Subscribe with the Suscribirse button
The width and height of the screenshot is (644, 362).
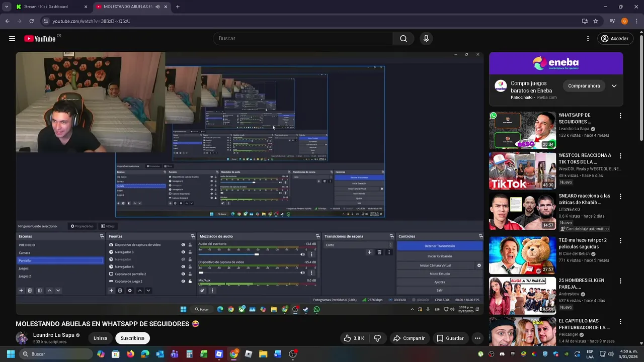(x=132, y=338)
